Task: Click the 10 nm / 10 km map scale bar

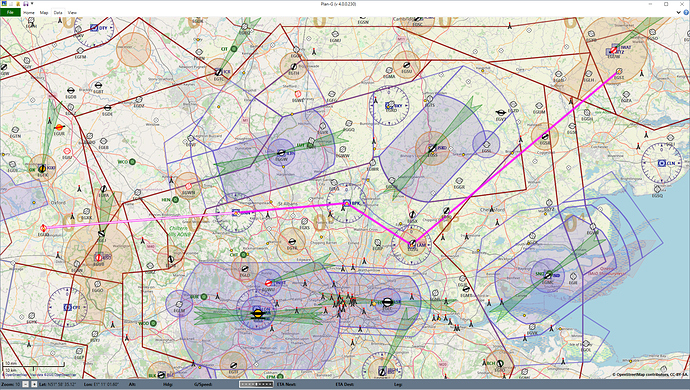Action: pos(33,367)
